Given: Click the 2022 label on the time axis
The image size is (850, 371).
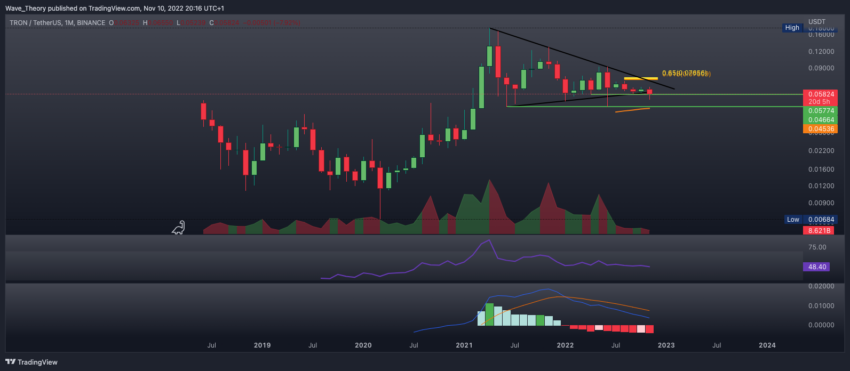Looking at the screenshot, I should point(565,345).
